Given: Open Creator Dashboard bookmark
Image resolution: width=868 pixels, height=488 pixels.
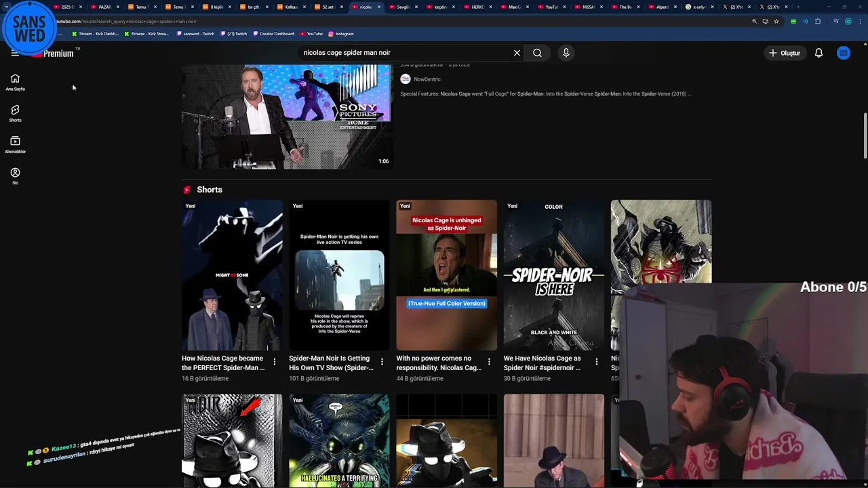Looking at the screenshot, I should [273, 33].
